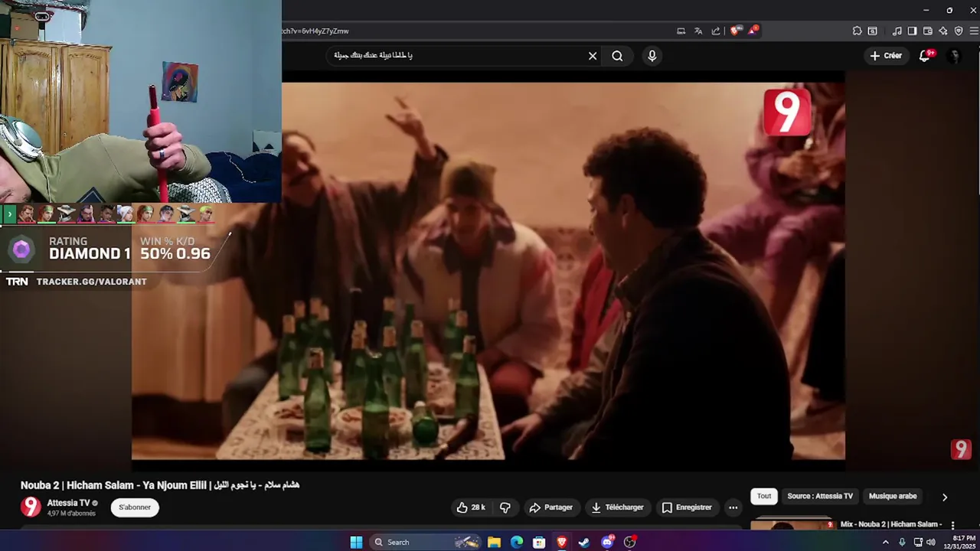
Task: Click the install app icon in address bar
Action: pyautogui.click(x=681, y=31)
